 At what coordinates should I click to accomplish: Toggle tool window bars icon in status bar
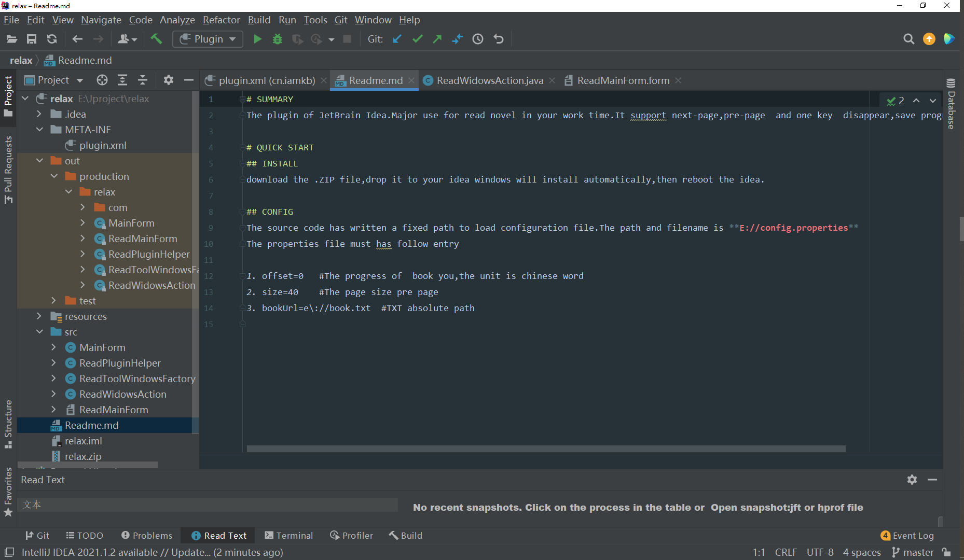click(9, 552)
